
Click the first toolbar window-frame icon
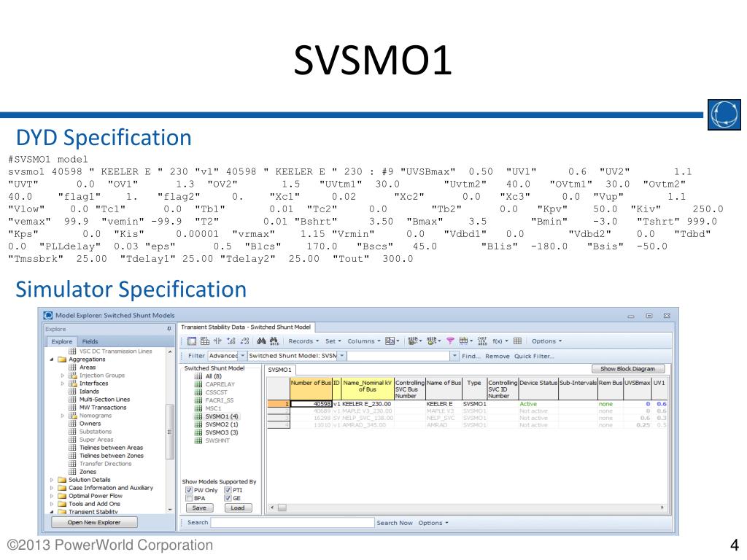click(192, 341)
